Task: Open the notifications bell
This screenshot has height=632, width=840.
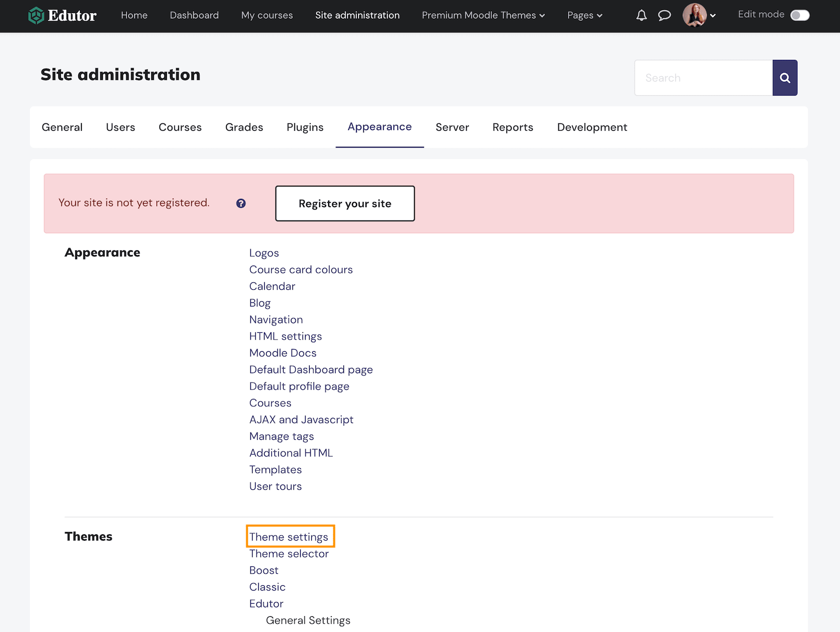Action: point(641,15)
